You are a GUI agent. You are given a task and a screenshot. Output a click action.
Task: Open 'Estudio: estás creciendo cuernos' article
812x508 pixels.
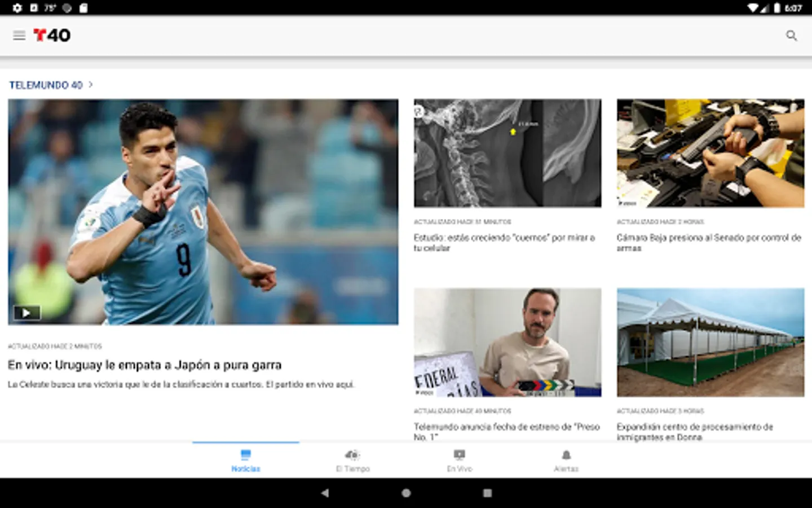tap(505, 243)
